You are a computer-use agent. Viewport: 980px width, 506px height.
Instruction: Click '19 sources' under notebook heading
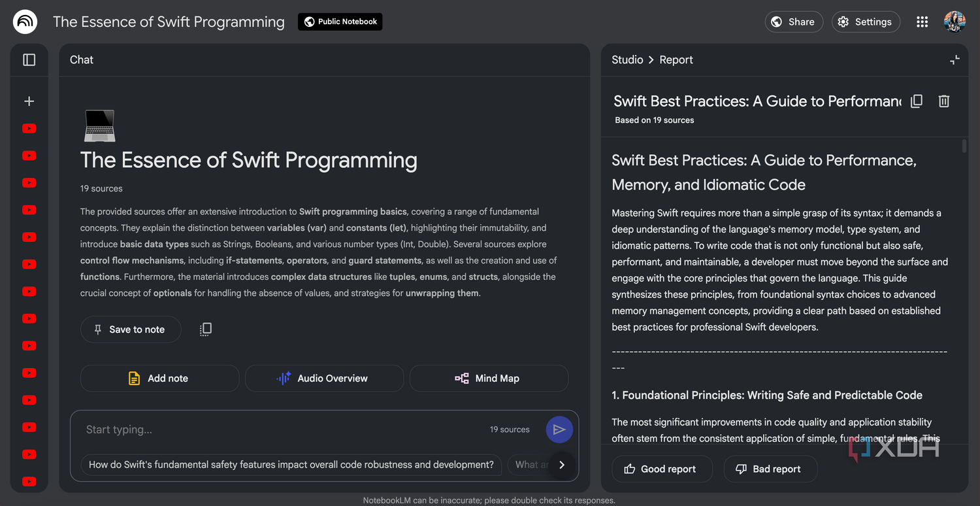[x=101, y=188]
